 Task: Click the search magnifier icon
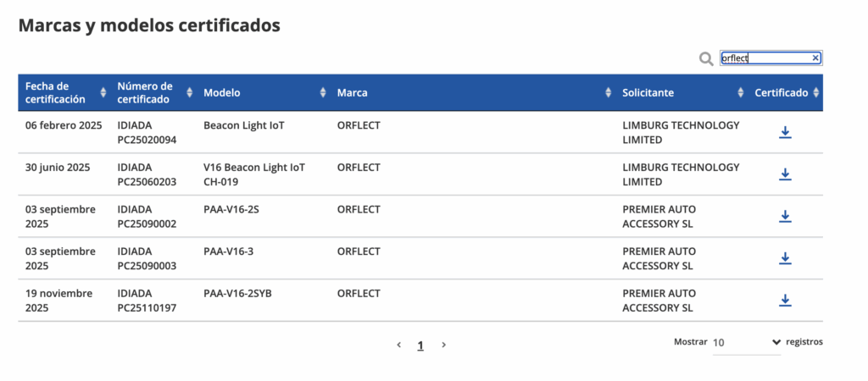pyautogui.click(x=705, y=58)
